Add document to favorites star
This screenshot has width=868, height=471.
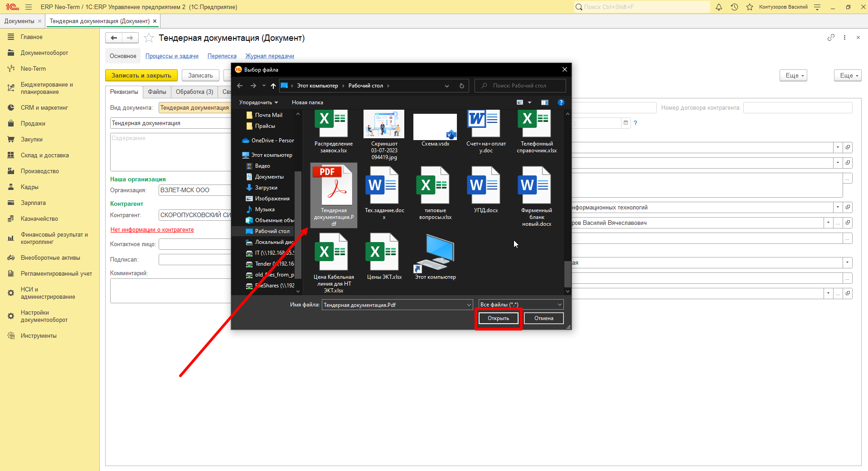[149, 38]
